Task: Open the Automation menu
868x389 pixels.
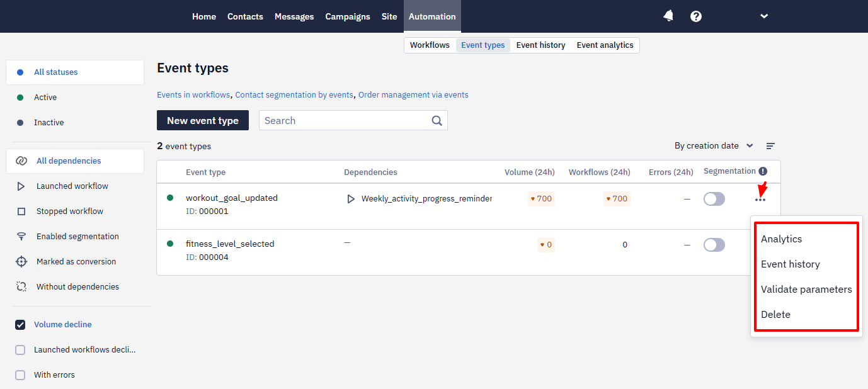Action: point(432,16)
